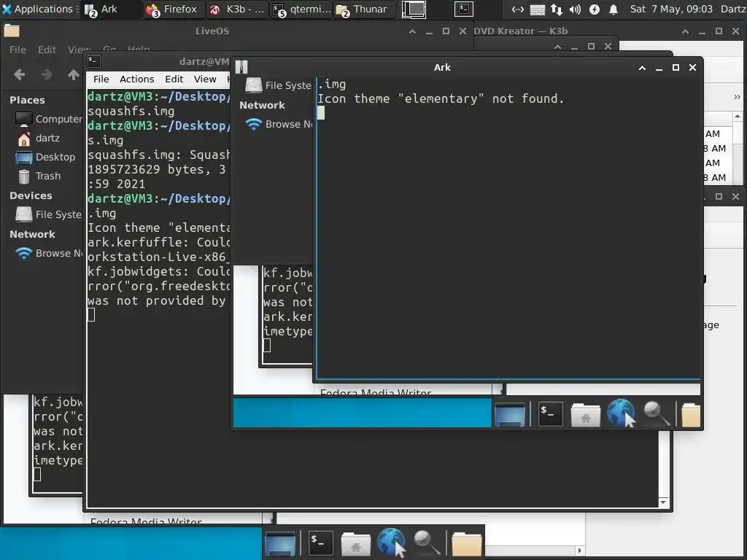The image size is (747, 560).
Task: Click terminal text squashfs.img in terminal window
Action: click(131, 111)
